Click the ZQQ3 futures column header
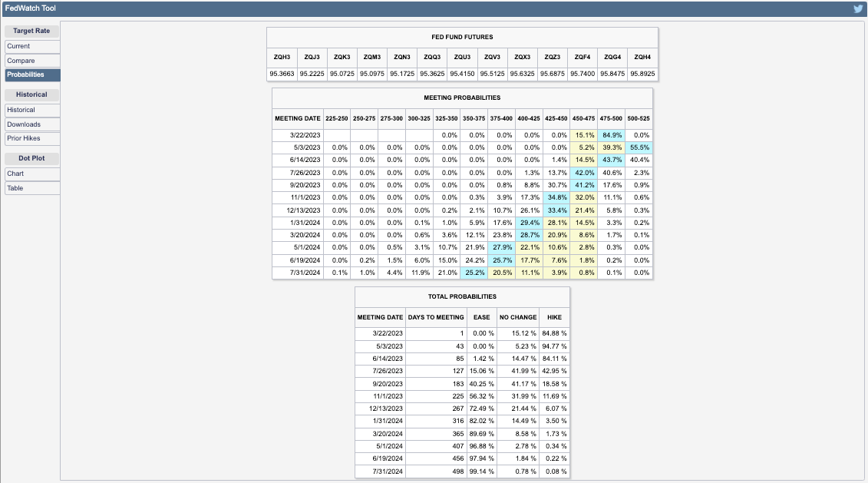The image size is (868, 483). (432, 57)
